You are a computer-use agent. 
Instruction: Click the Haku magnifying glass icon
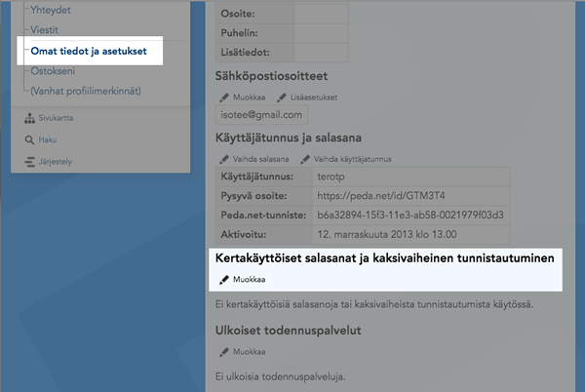tap(29, 139)
